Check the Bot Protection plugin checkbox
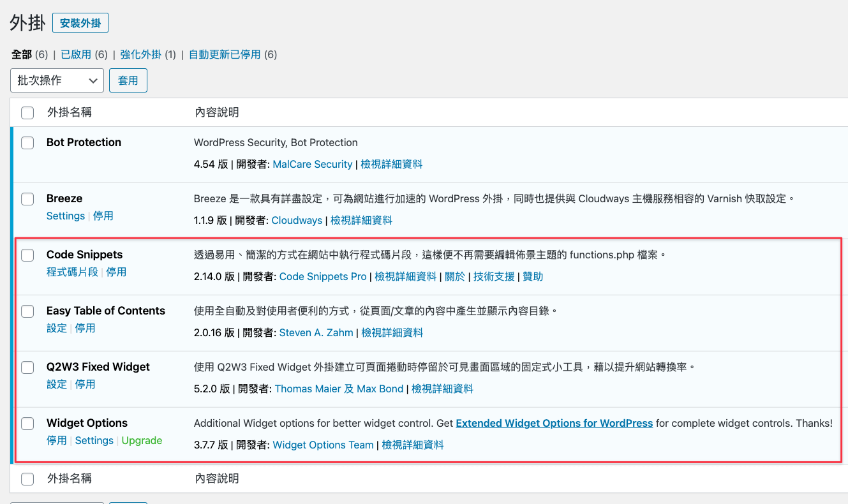Image resolution: width=848 pixels, height=504 pixels. [27, 143]
